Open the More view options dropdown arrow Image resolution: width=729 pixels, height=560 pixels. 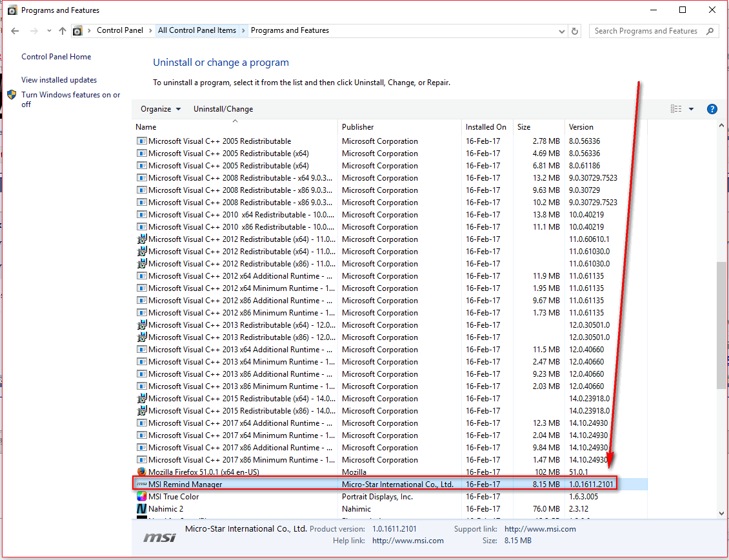coord(692,109)
